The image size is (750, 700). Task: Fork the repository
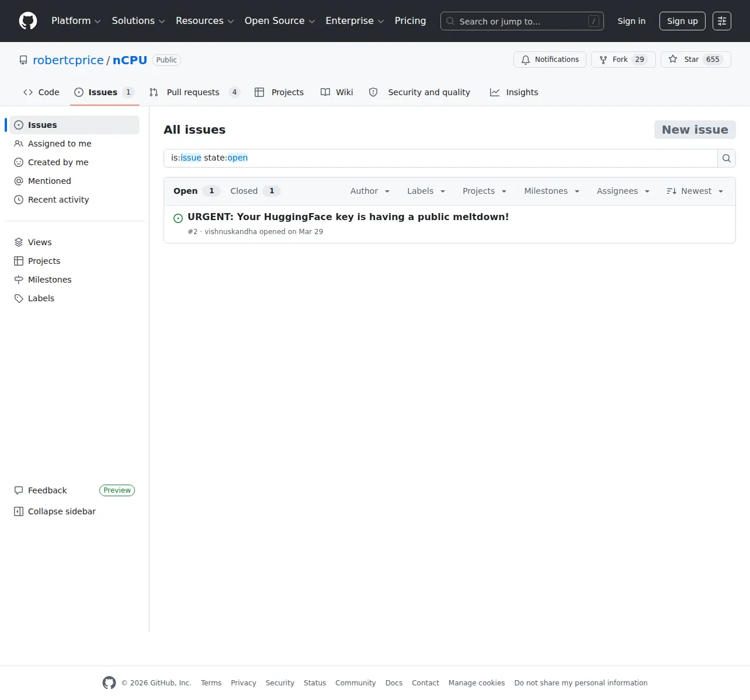[623, 60]
